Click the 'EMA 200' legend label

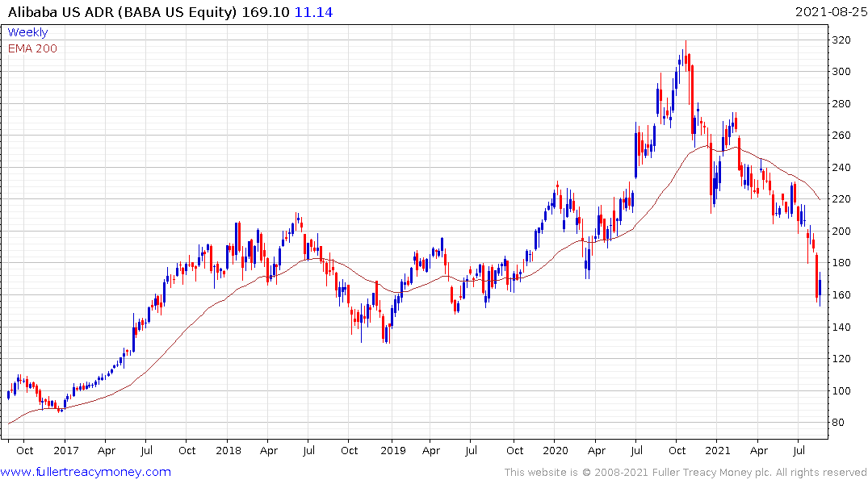(x=32, y=48)
